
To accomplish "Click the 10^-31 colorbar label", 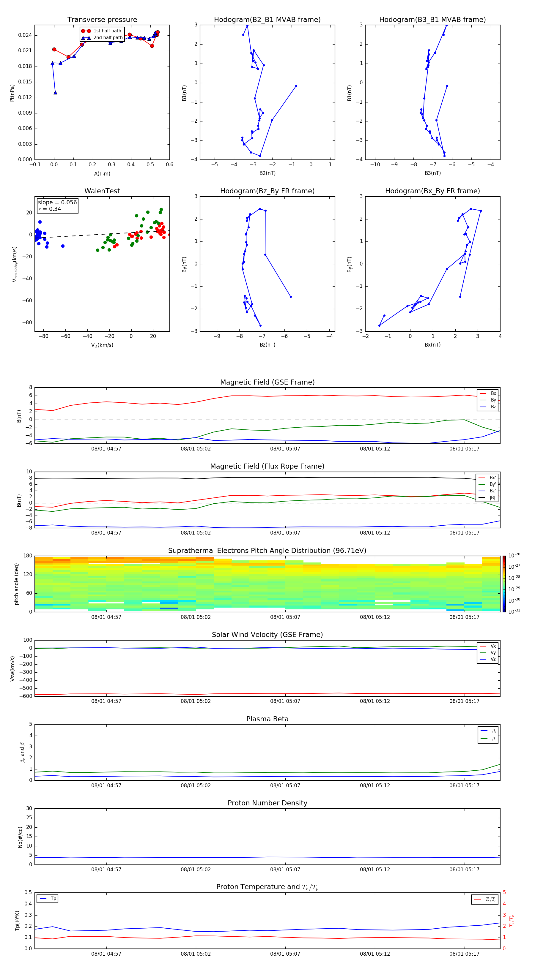I will click(x=514, y=611).
